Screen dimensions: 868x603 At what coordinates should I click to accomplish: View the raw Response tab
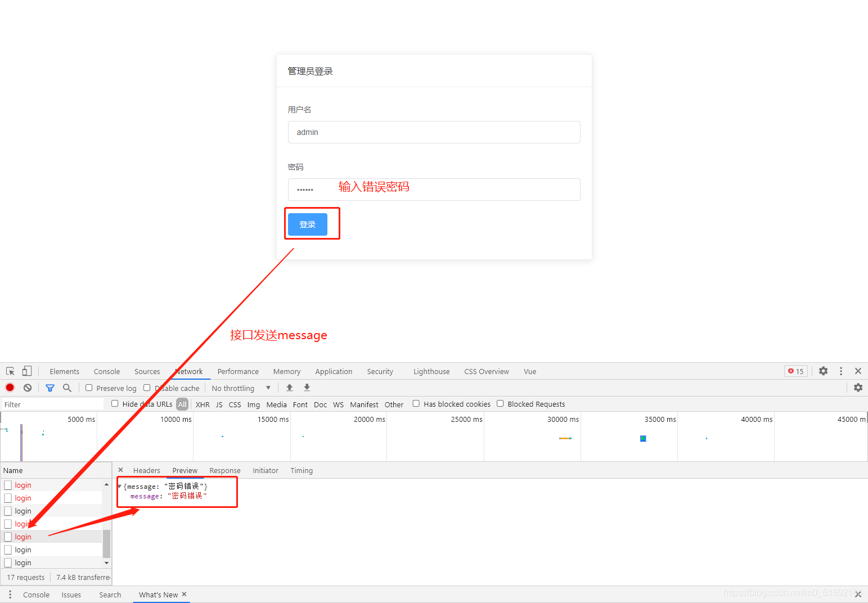pos(225,471)
